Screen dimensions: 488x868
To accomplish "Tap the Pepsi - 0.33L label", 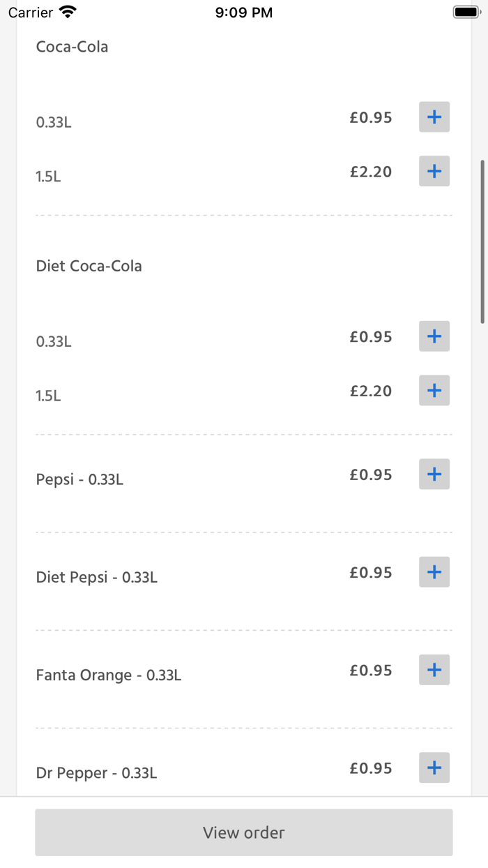I will click(79, 479).
